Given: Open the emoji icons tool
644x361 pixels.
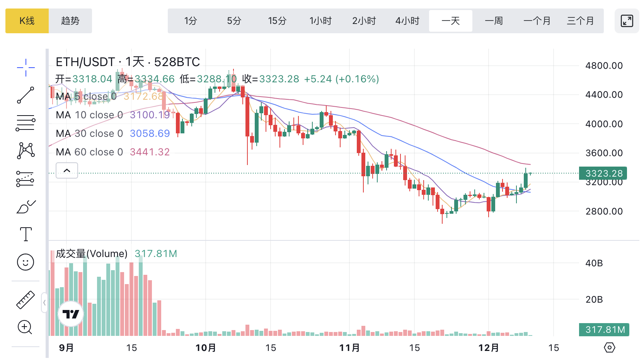Looking at the screenshot, I should tap(26, 262).
